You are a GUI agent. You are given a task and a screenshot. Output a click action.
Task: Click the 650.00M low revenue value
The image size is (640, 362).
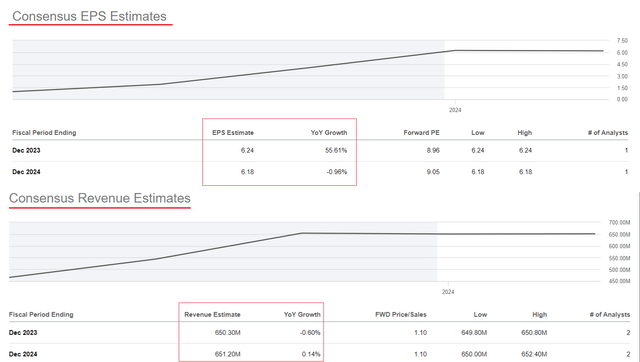tap(474, 354)
